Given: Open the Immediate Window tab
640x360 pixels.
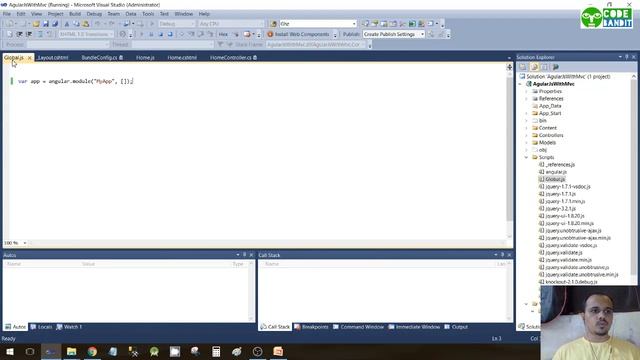Looking at the screenshot, I should pyautogui.click(x=414, y=327).
